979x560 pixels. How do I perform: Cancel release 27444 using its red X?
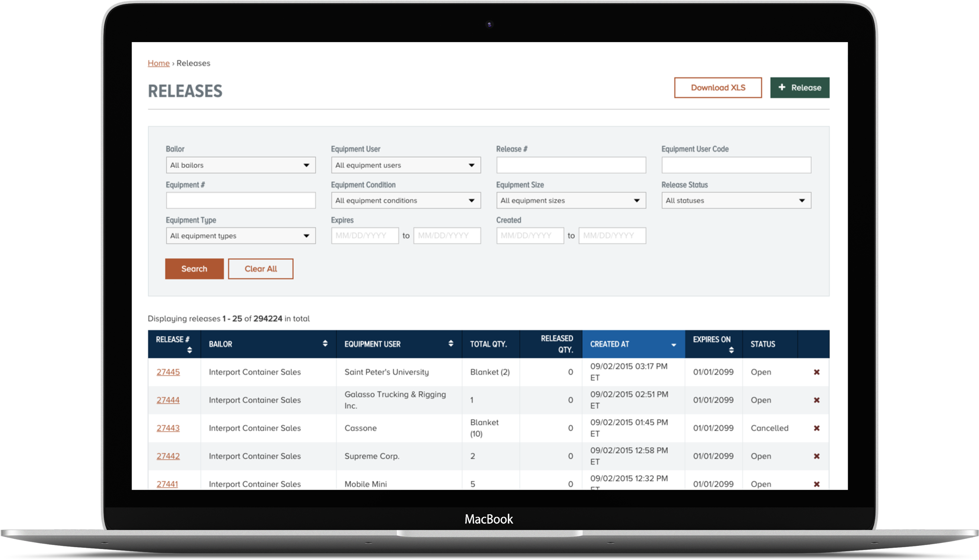tap(816, 400)
